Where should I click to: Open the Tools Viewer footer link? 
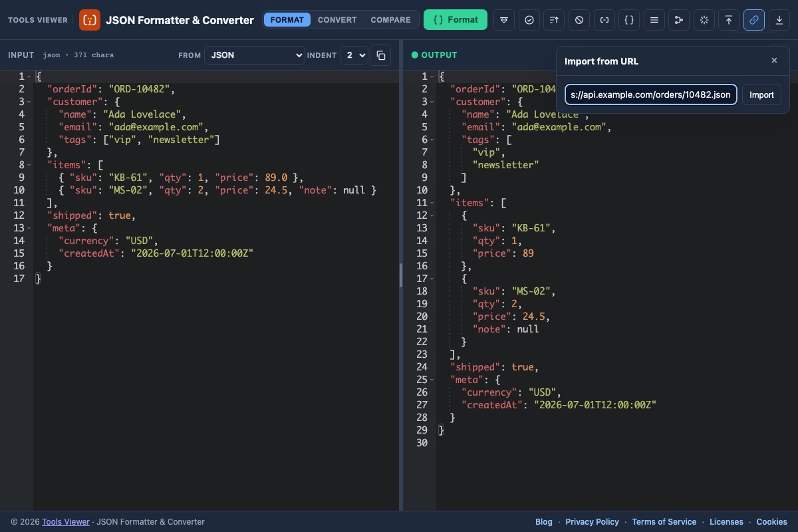[66, 522]
